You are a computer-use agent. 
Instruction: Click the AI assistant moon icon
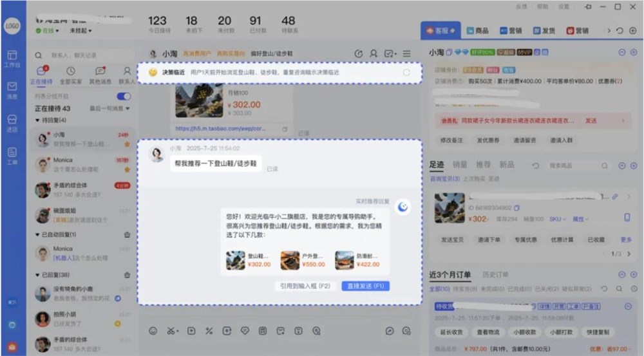(x=402, y=207)
